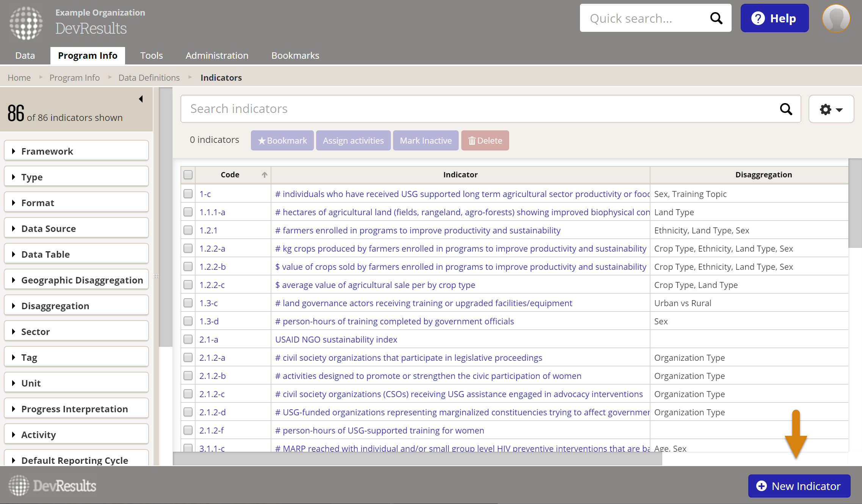Open the USAID NGO sustainability index indicator
This screenshot has height=504, width=862.
pyautogui.click(x=336, y=339)
